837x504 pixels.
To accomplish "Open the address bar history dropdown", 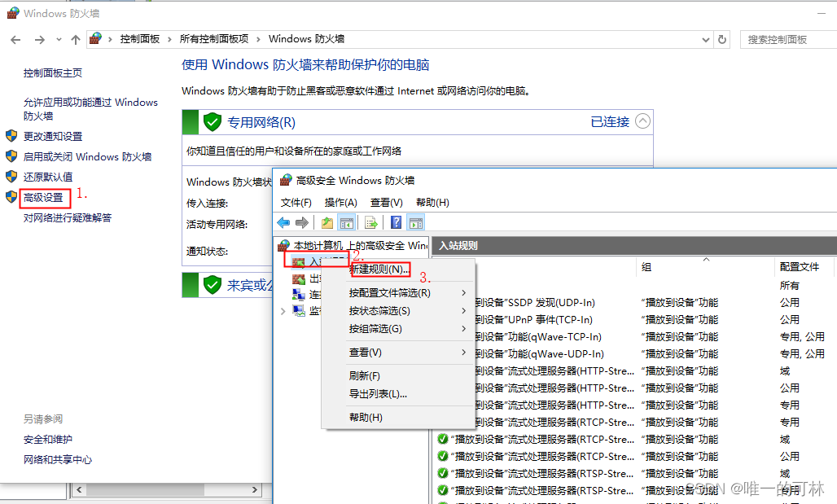I will 706,40.
